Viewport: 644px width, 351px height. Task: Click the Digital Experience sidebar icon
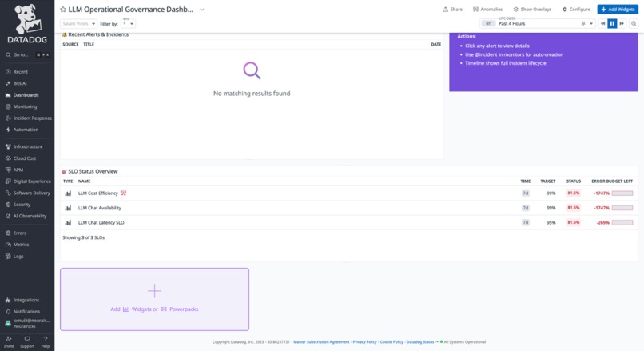(x=8, y=181)
